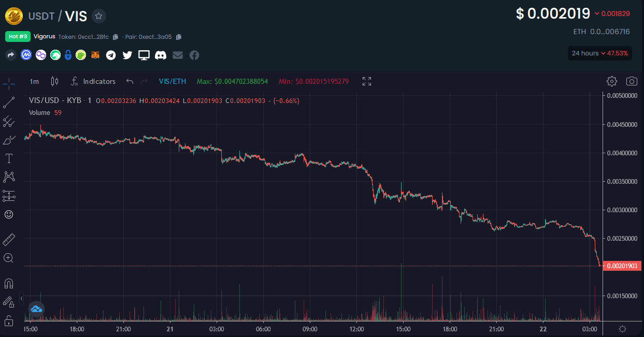
Task: Open the CoinGecko icon
Action: 80,55
